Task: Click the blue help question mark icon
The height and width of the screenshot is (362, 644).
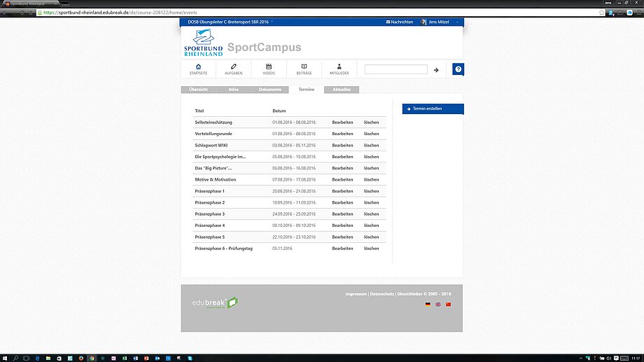Action: [458, 69]
